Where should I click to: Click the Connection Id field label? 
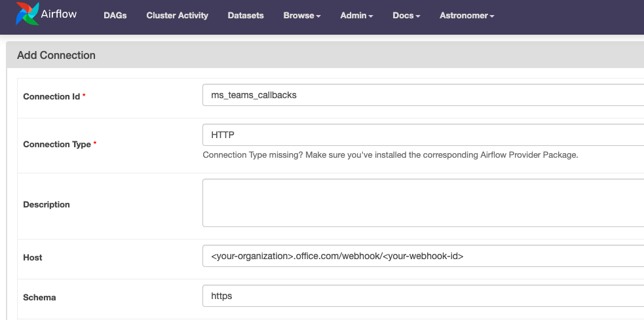[51, 96]
